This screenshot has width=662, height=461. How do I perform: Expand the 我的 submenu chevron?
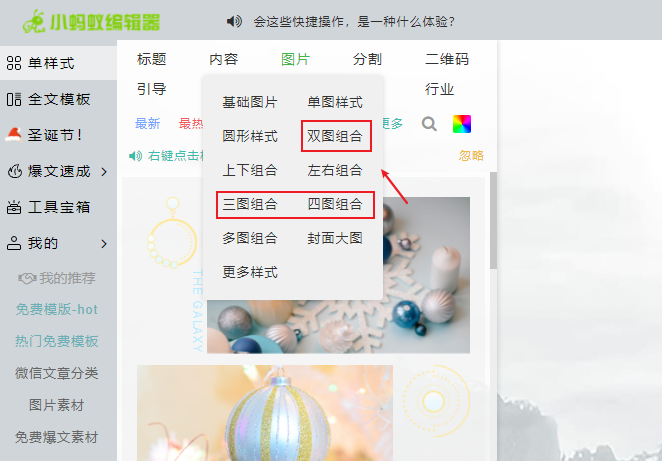pyautogui.click(x=104, y=244)
